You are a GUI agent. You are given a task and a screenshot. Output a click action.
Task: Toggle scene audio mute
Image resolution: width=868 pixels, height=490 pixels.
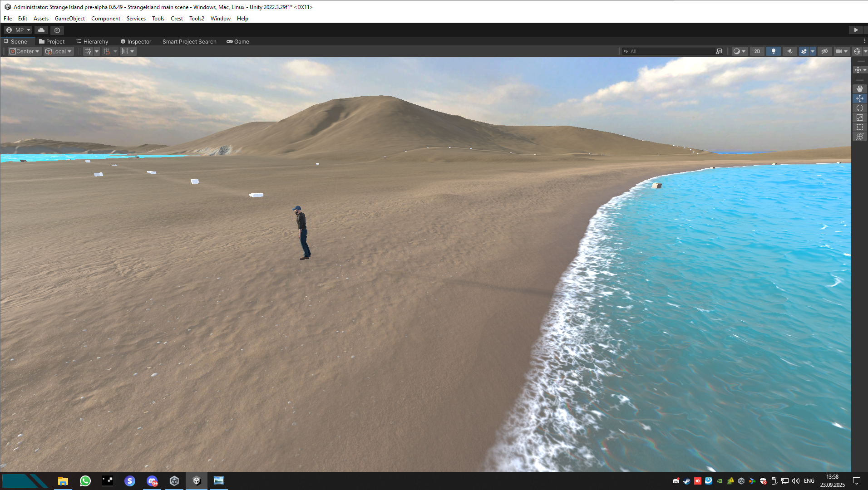click(x=790, y=51)
